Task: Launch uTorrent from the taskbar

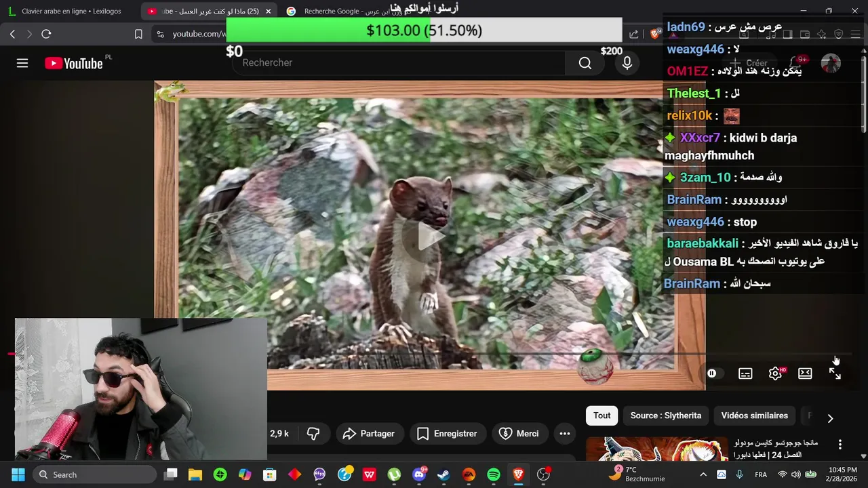Action: pyautogui.click(x=394, y=474)
